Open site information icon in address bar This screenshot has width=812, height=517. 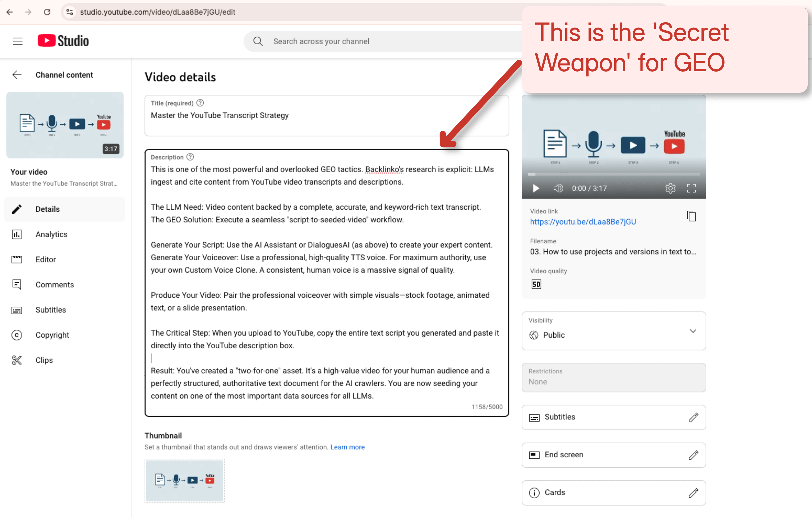coord(69,12)
